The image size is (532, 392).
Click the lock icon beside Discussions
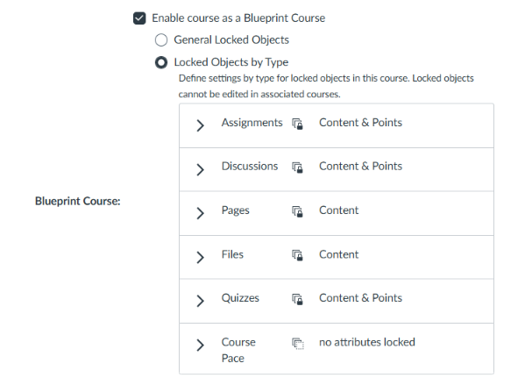tap(297, 167)
